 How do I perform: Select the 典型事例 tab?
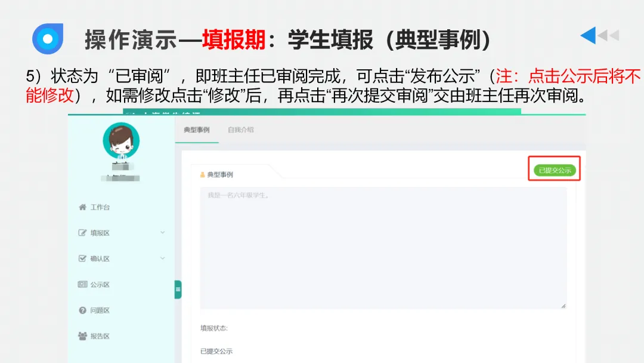197,130
